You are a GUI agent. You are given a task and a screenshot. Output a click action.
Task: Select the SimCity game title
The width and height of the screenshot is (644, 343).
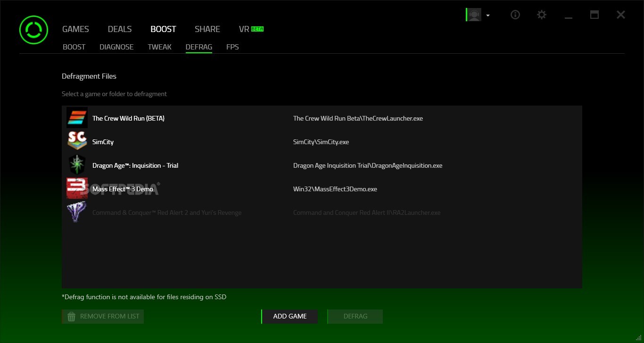click(103, 142)
